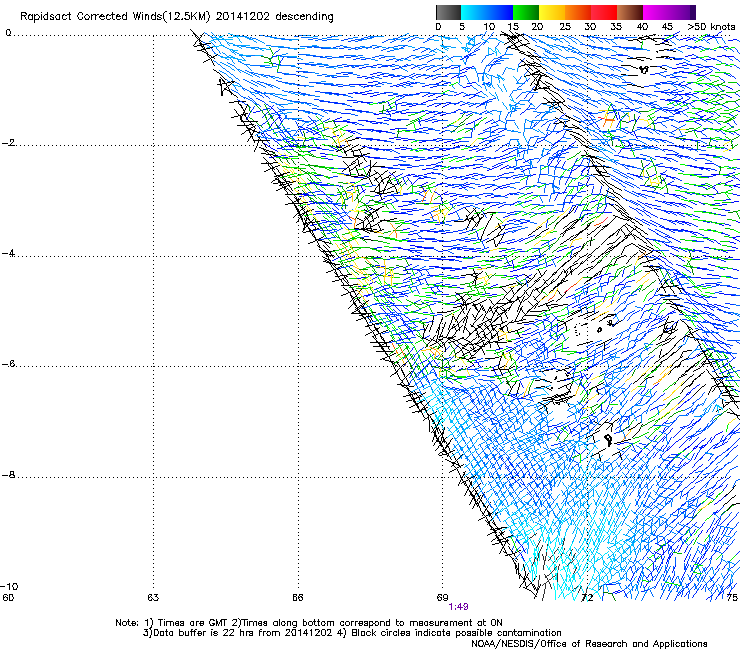Click the legend scale label '45'
Viewport: 740px width, 650px height.
(x=667, y=27)
